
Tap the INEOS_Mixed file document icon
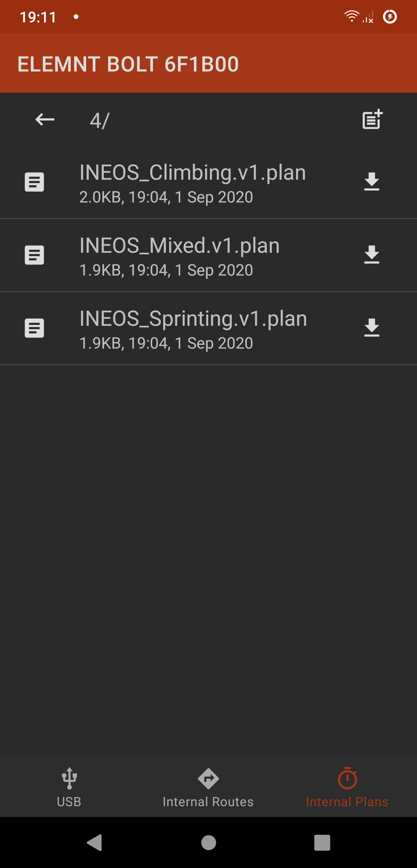point(34,255)
